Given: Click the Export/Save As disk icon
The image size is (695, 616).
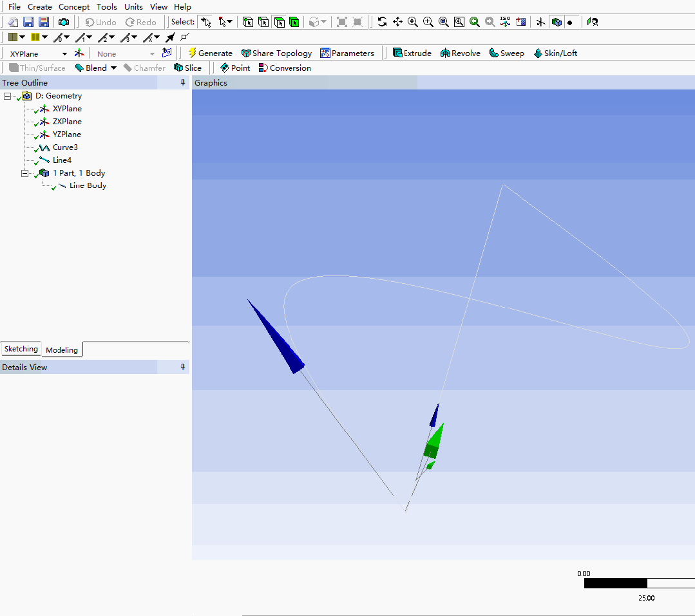Looking at the screenshot, I should click(x=43, y=22).
